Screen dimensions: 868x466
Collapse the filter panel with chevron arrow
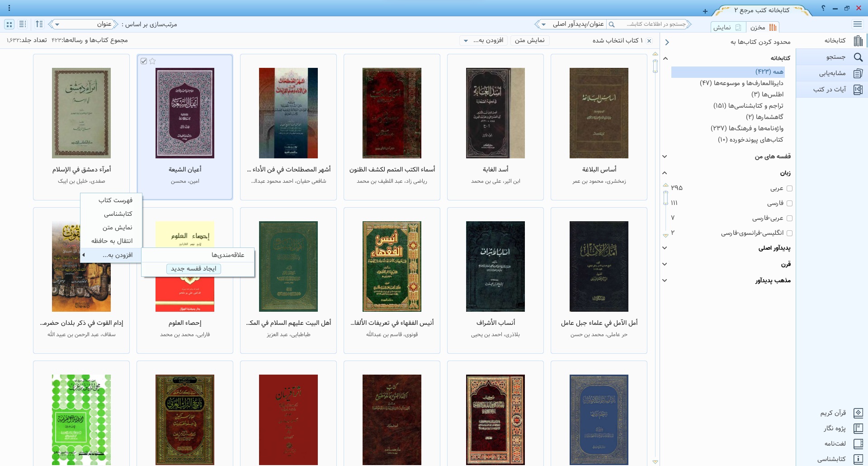coord(667,42)
